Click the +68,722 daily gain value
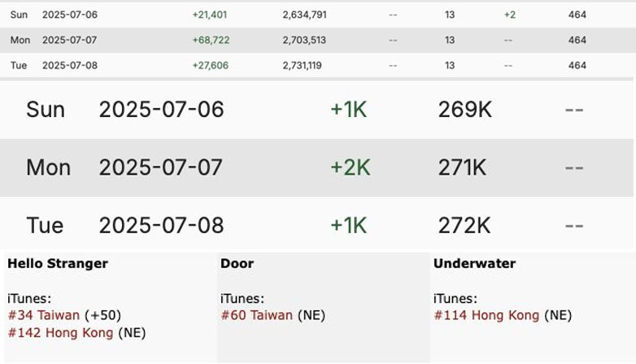Screen dimensions: 636x364 pyautogui.click(x=210, y=40)
